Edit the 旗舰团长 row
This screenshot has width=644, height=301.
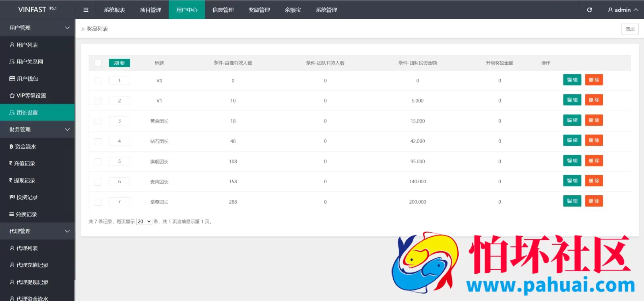[x=572, y=161]
